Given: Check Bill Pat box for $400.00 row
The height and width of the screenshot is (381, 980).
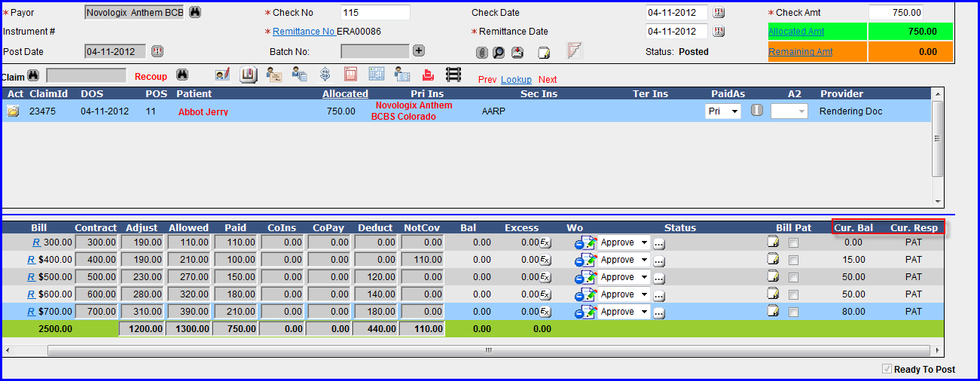Looking at the screenshot, I should point(793,261).
